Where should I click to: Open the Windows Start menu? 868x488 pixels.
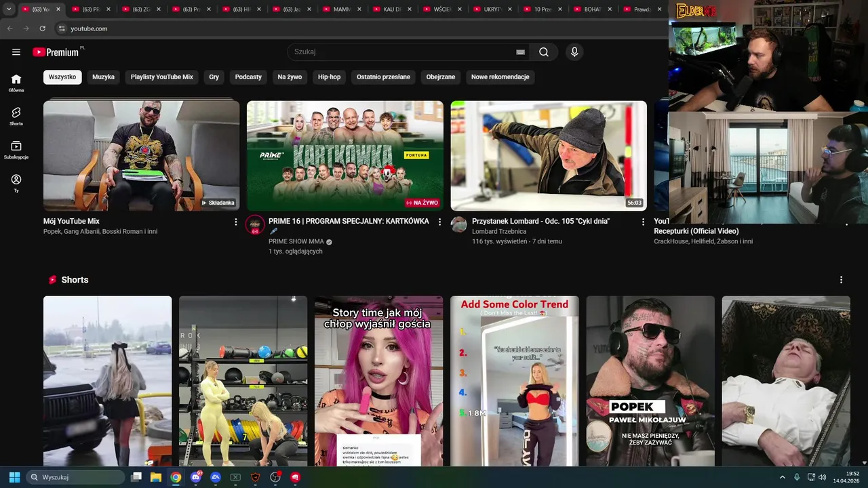pos(14,477)
